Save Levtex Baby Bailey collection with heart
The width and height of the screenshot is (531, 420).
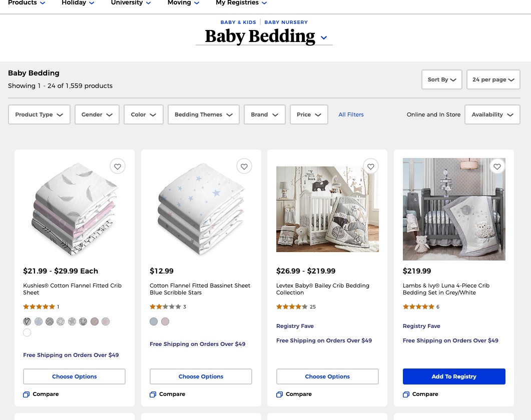click(371, 166)
